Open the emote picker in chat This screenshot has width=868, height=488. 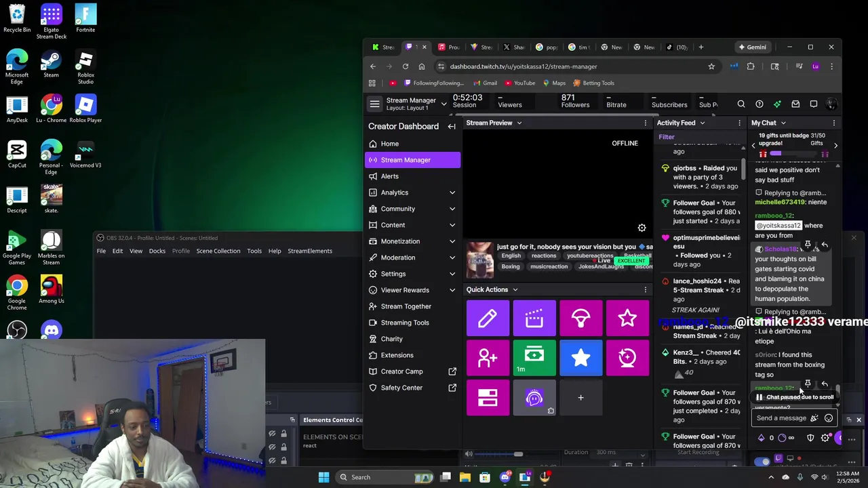(x=829, y=418)
